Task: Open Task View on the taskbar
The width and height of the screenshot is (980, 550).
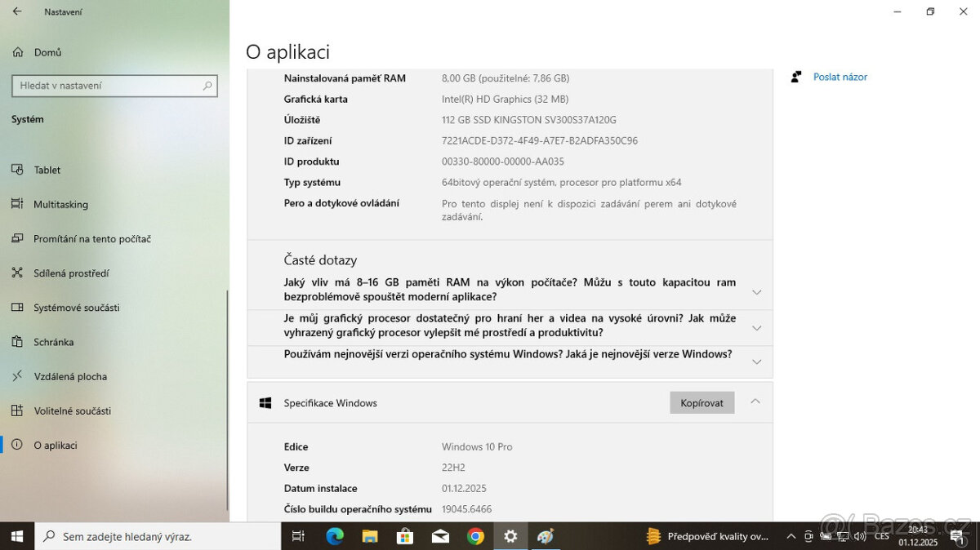Action: coord(299,536)
